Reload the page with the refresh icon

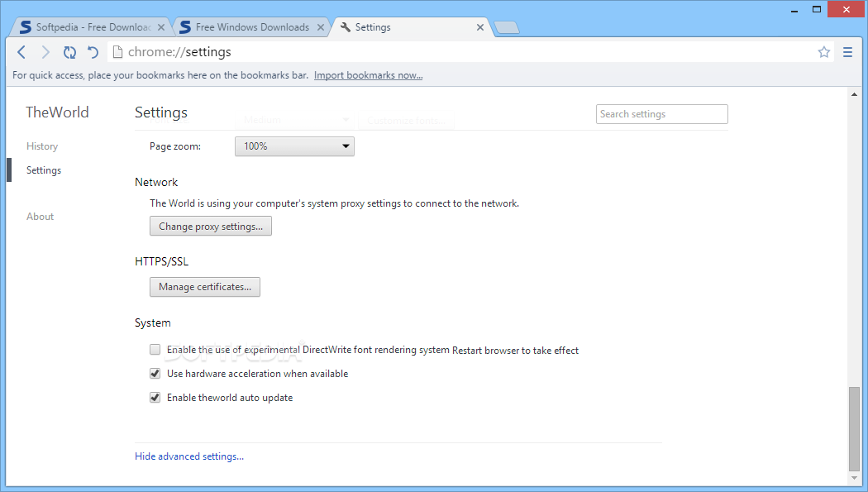(69, 52)
